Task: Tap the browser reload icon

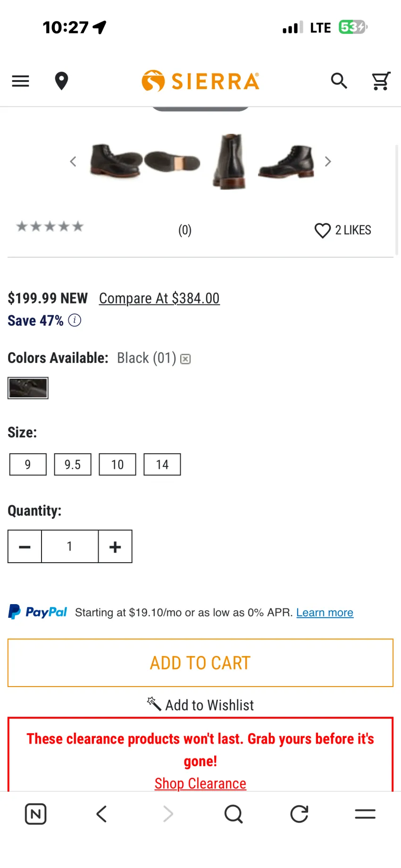Action: (x=299, y=814)
